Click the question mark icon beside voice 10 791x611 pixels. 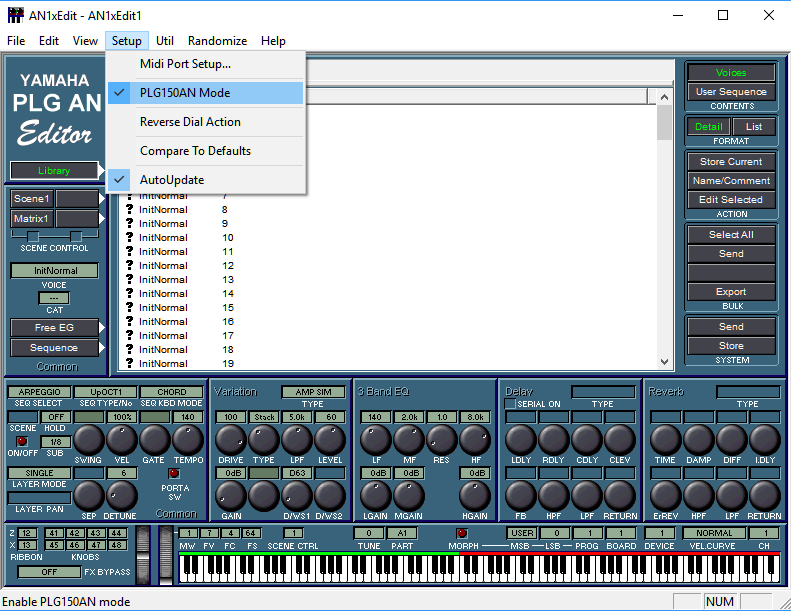[129, 238]
